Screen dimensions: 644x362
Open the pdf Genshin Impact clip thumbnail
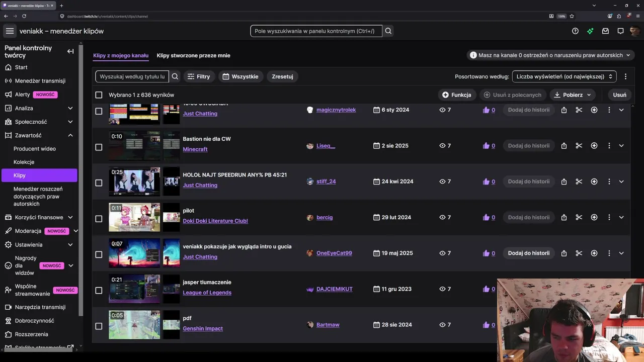[x=134, y=325]
